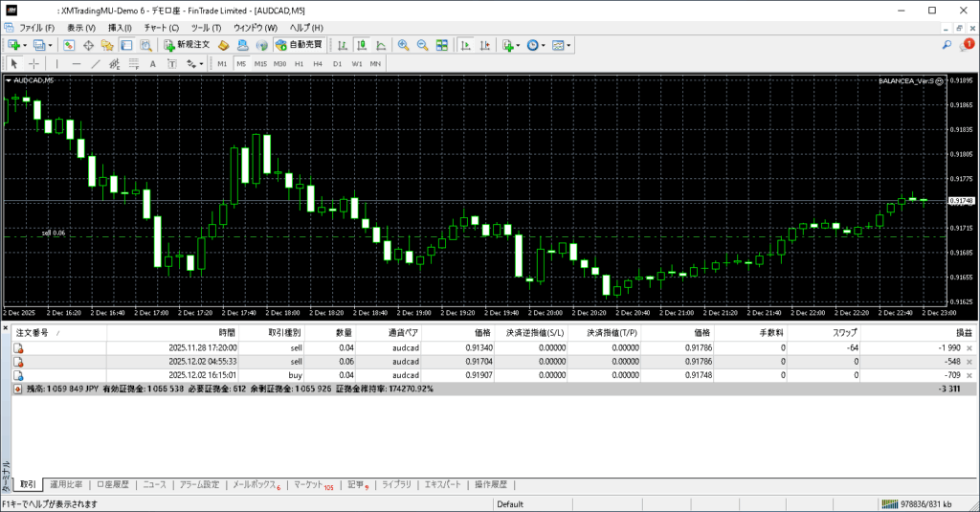
Task: Switch to H1 timeframe
Action: point(299,64)
